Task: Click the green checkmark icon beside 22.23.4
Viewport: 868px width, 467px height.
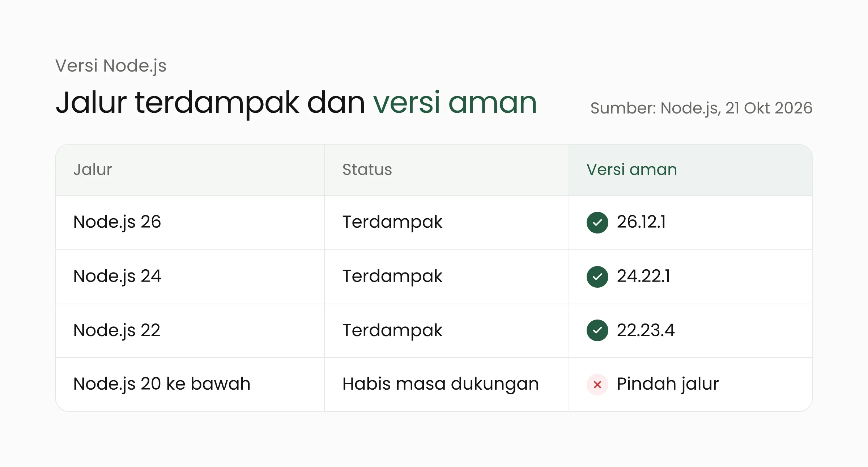Action: 597,330
